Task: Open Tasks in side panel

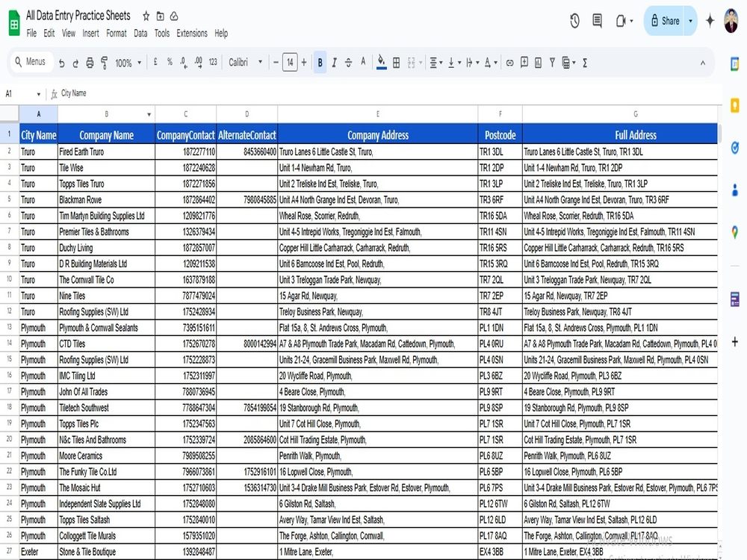Action: tap(734, 148)
